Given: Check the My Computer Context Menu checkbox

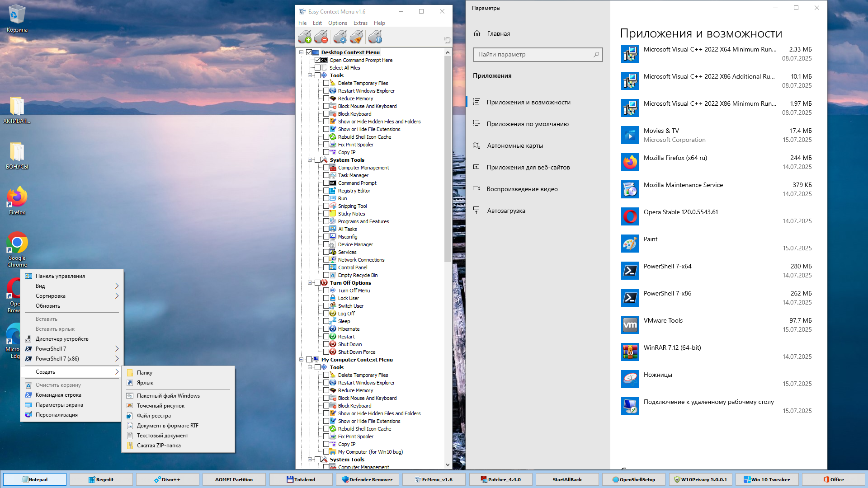Looking at the screenshot, I should [x=309, y=360].
